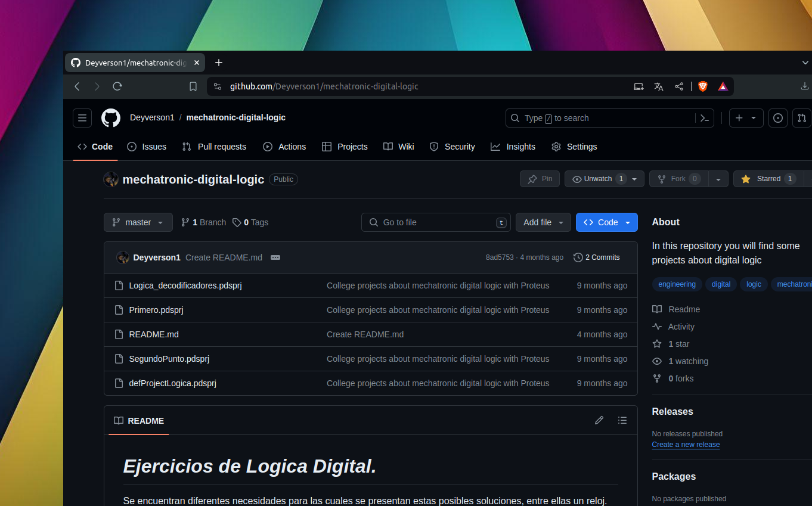Open the repository Settings tab
The width and height of the screenshot is (812, 506).
pos(574,147)
